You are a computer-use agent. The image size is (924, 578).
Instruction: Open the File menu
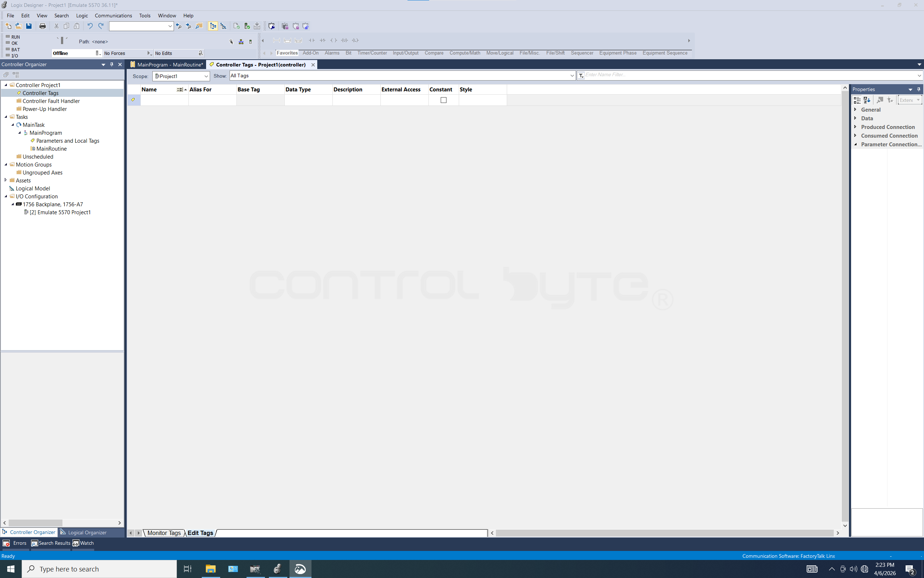[x=10, y=16]
